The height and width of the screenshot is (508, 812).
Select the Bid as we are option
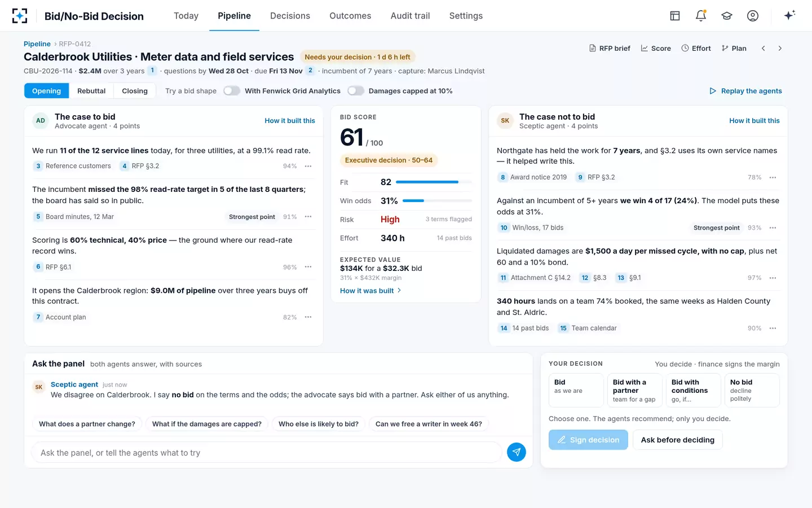[x=576, y=390]
